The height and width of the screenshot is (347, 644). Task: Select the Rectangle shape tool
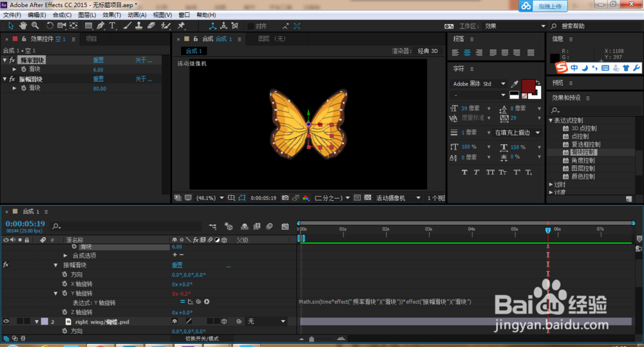[88, 26]
